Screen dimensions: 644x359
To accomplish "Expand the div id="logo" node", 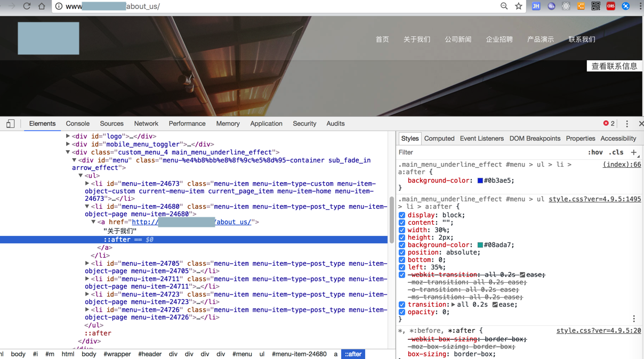I will (x=68, y=136).
